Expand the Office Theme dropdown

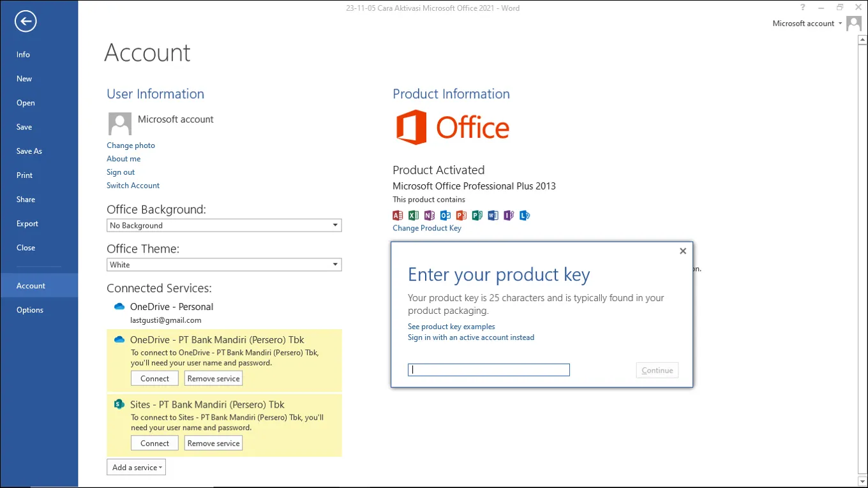[x=223, y=265]
